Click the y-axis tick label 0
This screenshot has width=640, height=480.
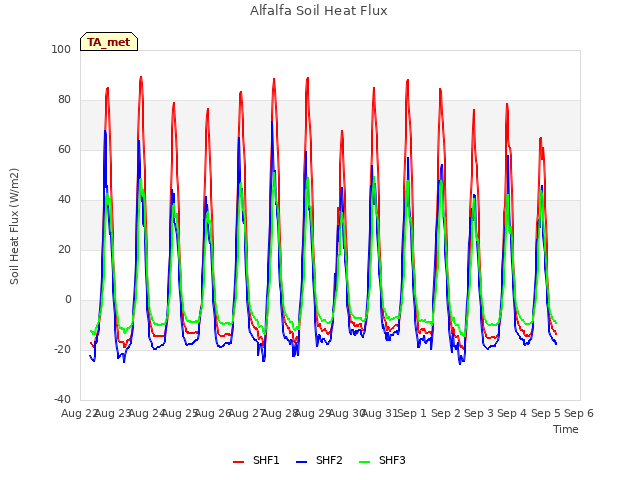68,300
